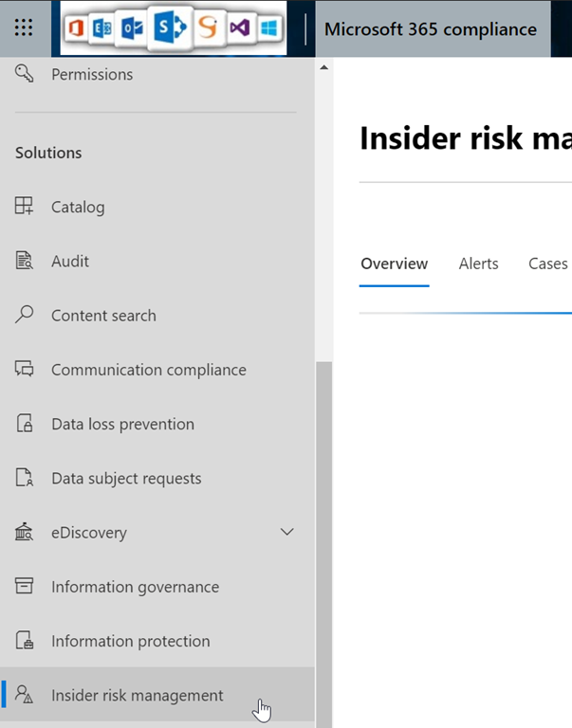Select Insider risk management in sidebar
The height and width of the screenshot is (728, 572).
137,695
